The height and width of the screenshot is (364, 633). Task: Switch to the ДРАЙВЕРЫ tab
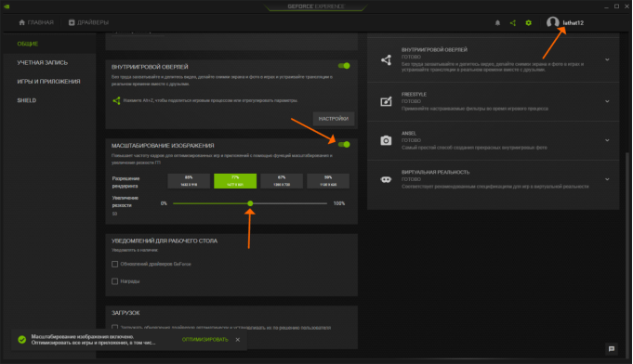pos(88,22)
